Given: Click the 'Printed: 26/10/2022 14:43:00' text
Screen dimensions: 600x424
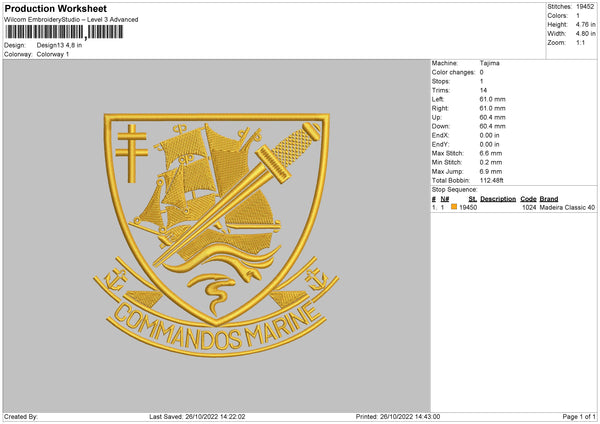Looking at the screenshot, I should (x=398, y=417).
